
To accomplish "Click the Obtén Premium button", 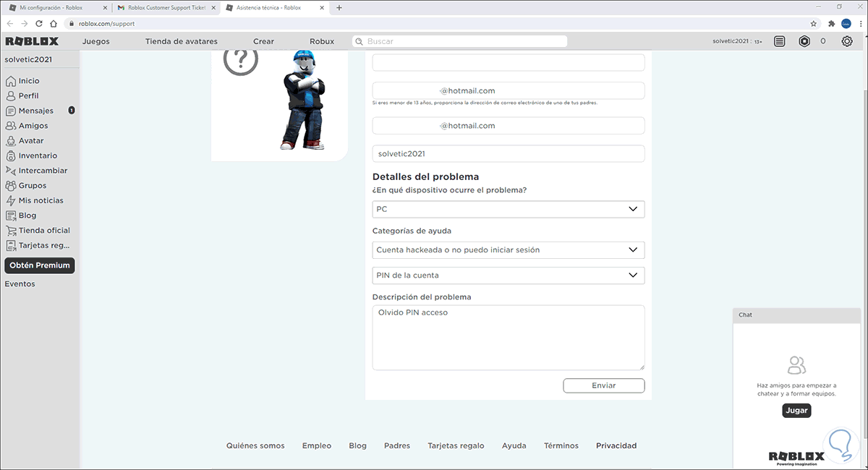I will tap(40, 265).
